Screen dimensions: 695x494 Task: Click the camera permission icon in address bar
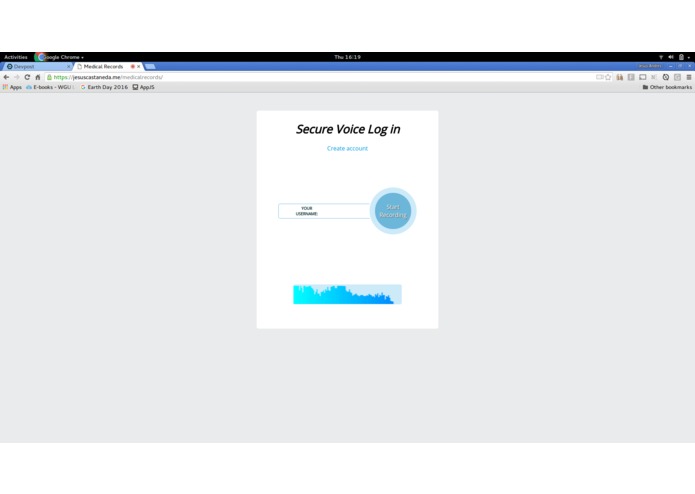(x=599, y=77)
